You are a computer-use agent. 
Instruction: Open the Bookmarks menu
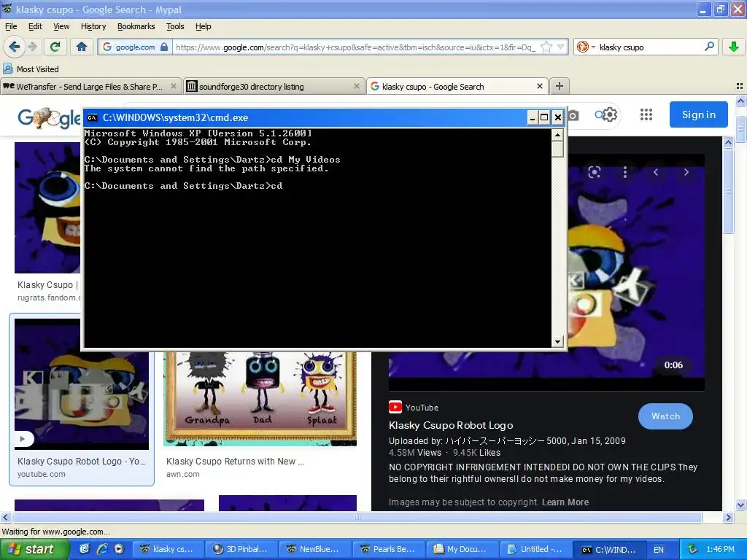click(136, 26)
